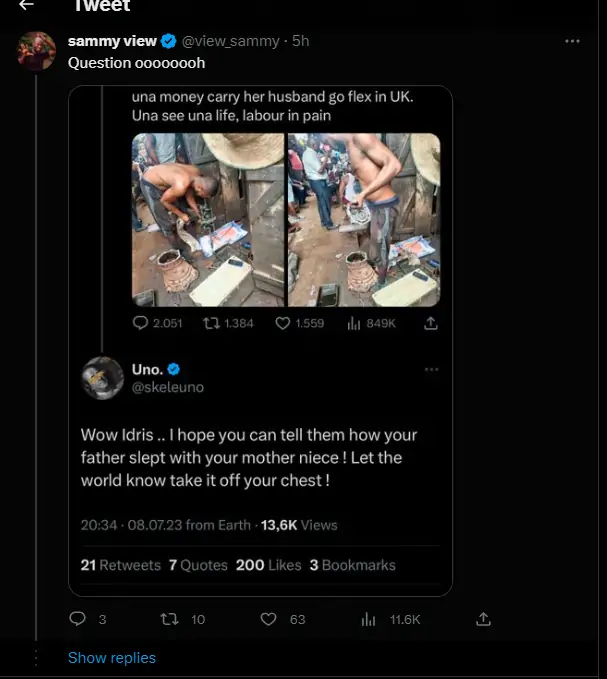Click the Uno. profile avatar
The image size is (607, 679).
[102, 376]
